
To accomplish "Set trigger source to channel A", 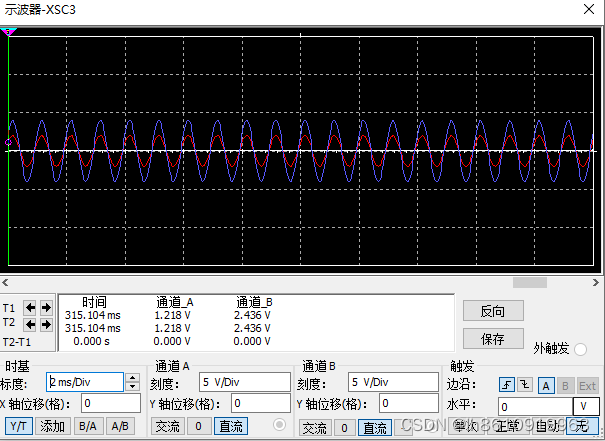I will coord(546,386).
